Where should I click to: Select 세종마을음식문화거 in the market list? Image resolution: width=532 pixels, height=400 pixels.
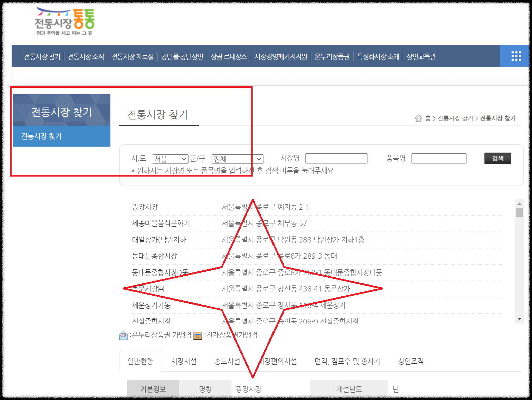(161, 223)
